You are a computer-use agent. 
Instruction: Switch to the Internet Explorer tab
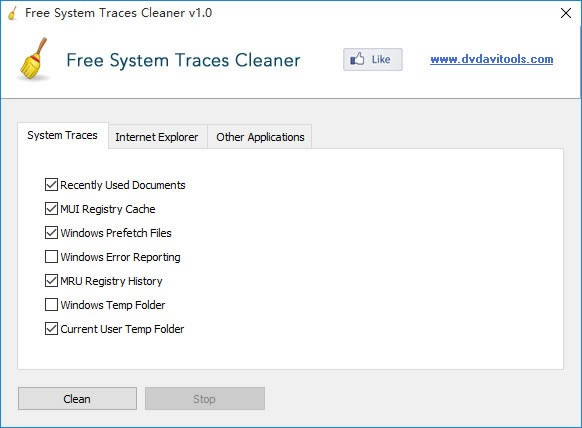tap(157, 137)
